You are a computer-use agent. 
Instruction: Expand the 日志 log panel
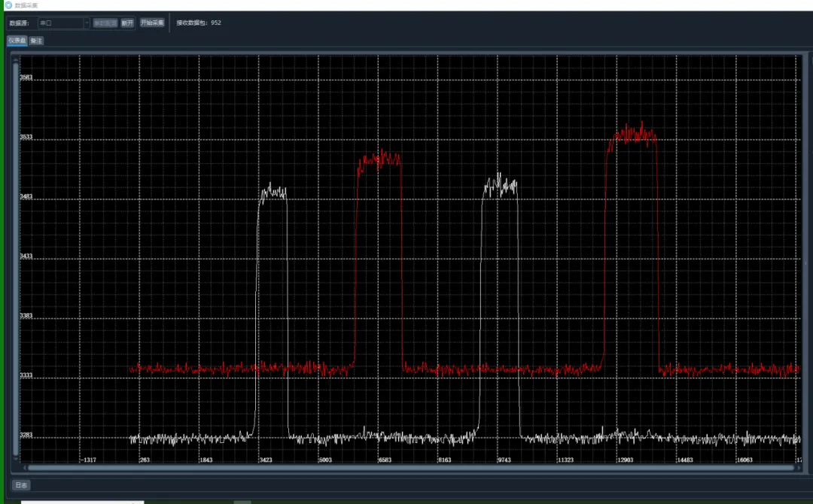click(21, 485)
